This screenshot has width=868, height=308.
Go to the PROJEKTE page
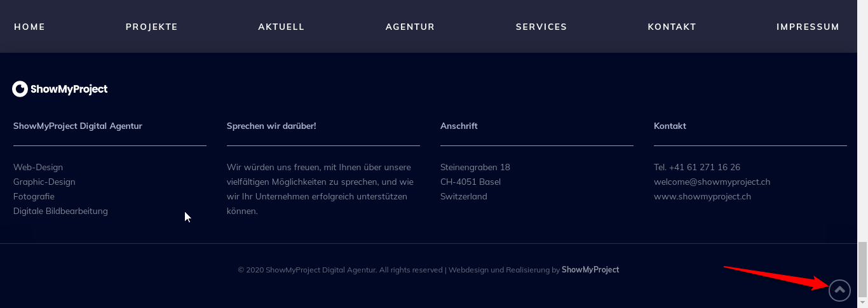pos(152,27)
